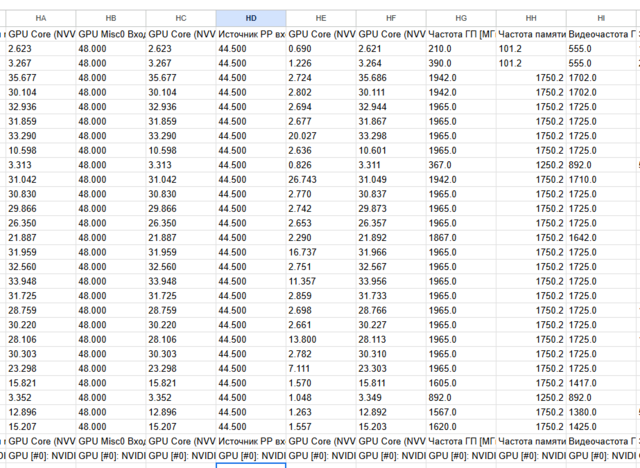
Task: Click column header HG
Action: click(460, 18)
